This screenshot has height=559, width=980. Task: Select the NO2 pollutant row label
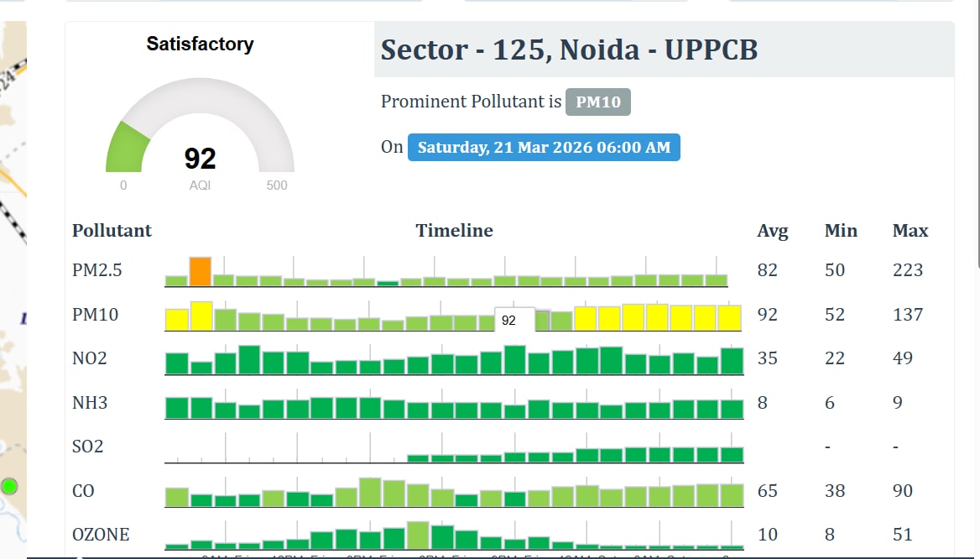(x=89, y=358)
